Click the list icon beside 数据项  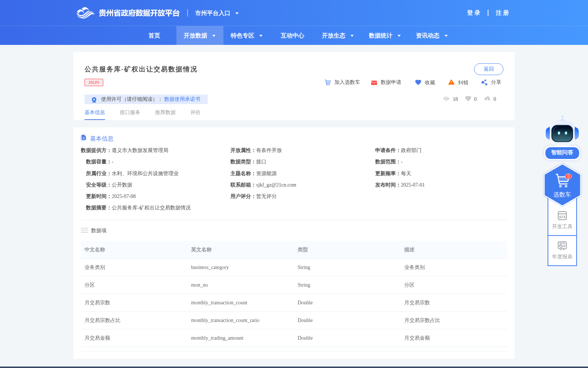[85, 230]
